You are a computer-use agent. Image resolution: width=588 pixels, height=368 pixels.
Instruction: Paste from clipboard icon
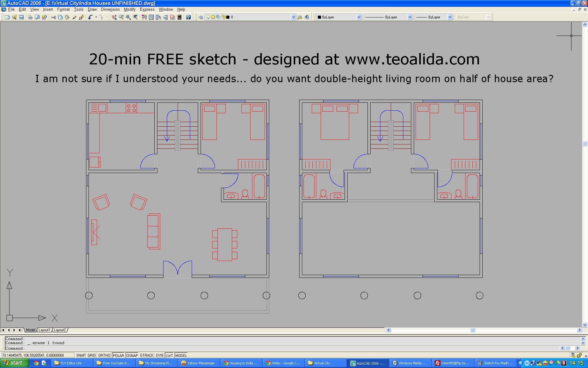coord(67,17)
